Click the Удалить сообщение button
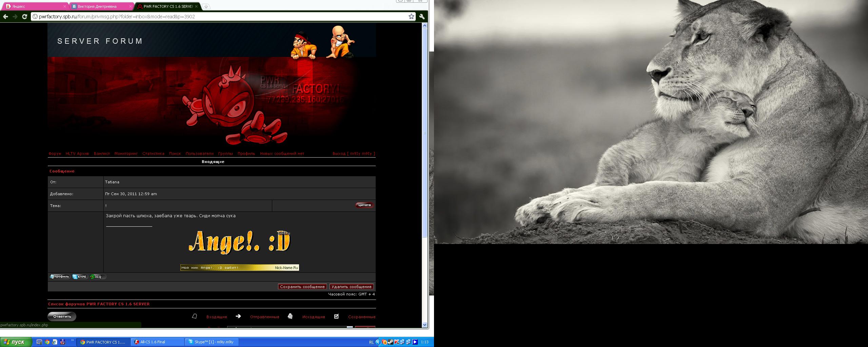 click(x=351, y=287)
